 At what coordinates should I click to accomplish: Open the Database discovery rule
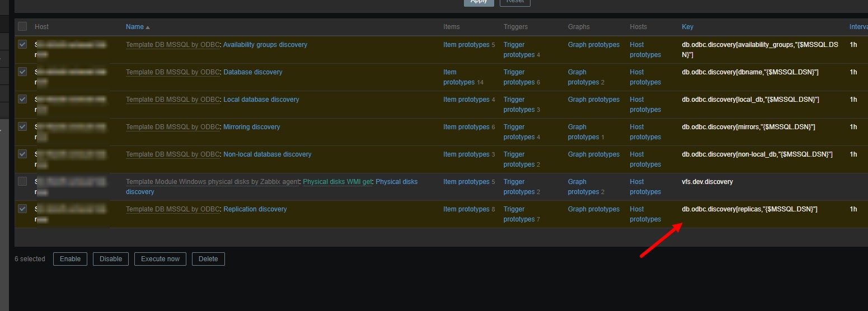pyautogui.click(x=253, y=72)
